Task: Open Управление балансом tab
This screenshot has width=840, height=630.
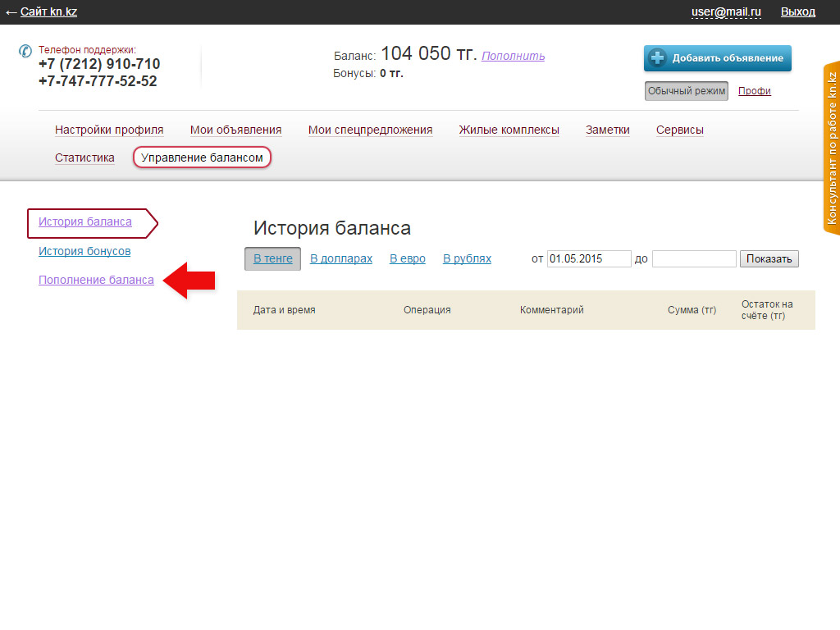Action: 202,157
